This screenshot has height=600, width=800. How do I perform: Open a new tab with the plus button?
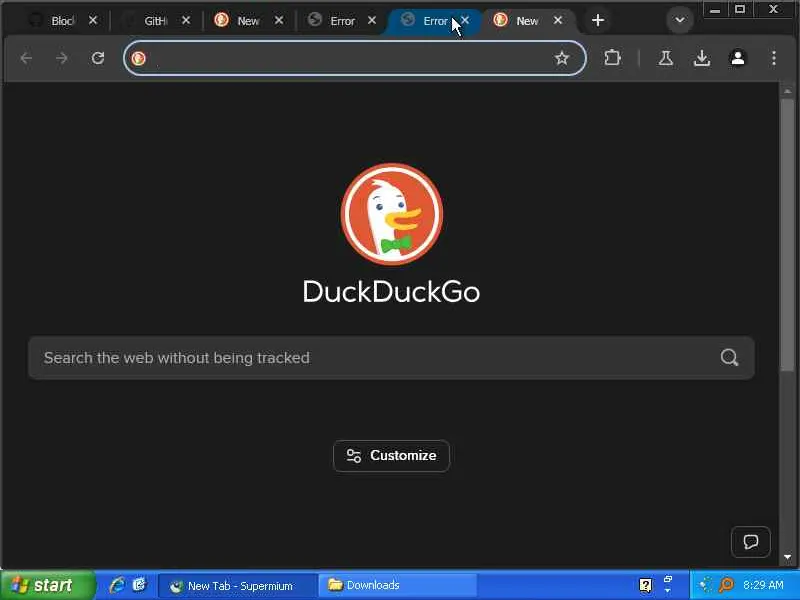click(598, 20)
